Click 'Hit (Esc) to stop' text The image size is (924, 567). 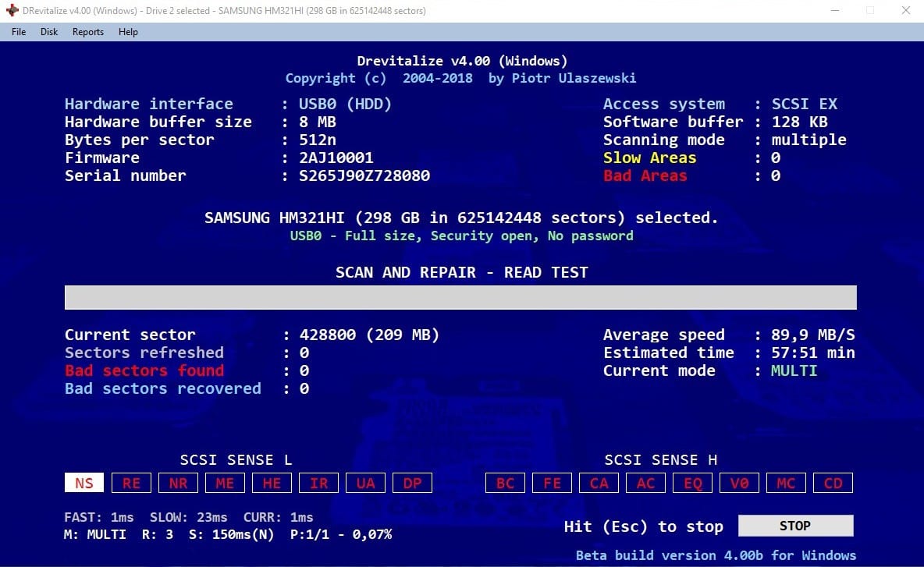tap(644, 526)
